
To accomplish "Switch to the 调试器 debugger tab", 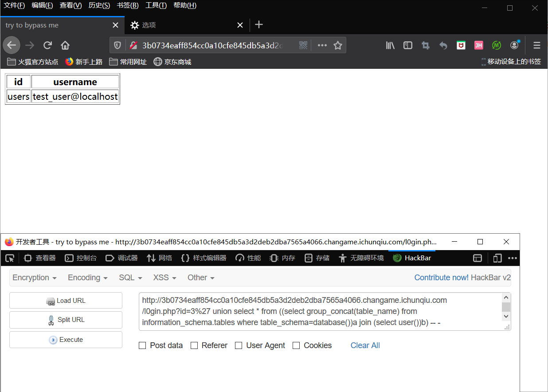I will tap(121, 258).
